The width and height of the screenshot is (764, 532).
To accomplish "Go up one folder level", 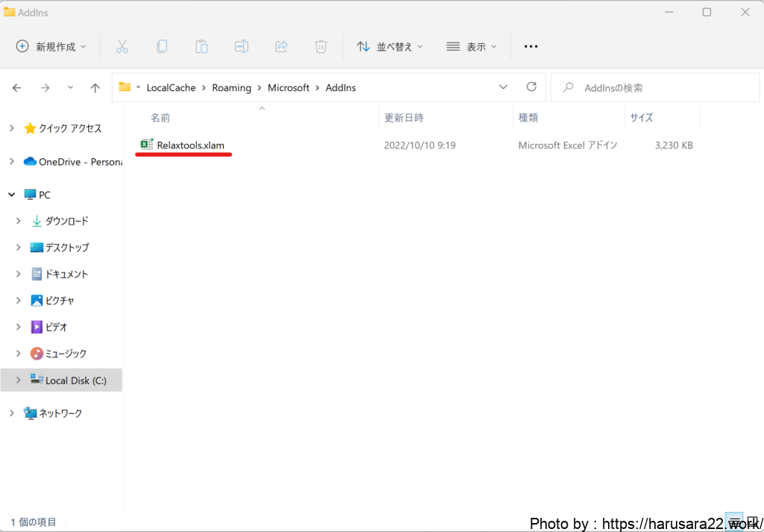I will (95, 88).
